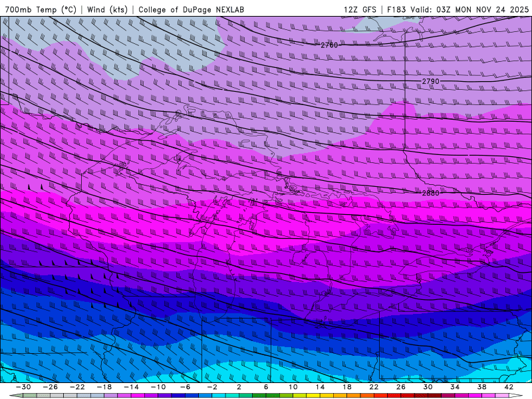Viewport: 532px width, 399px height.
Task: Click the gray triangular left end of the colorbar
Action: (x=16, y=396)
